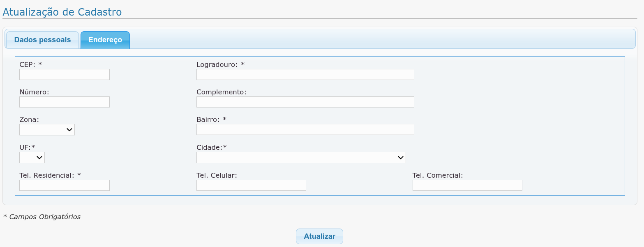This screenshot has width=644, height=247.
Task: Click the Logradouro field label
Action: pos(220,64)
